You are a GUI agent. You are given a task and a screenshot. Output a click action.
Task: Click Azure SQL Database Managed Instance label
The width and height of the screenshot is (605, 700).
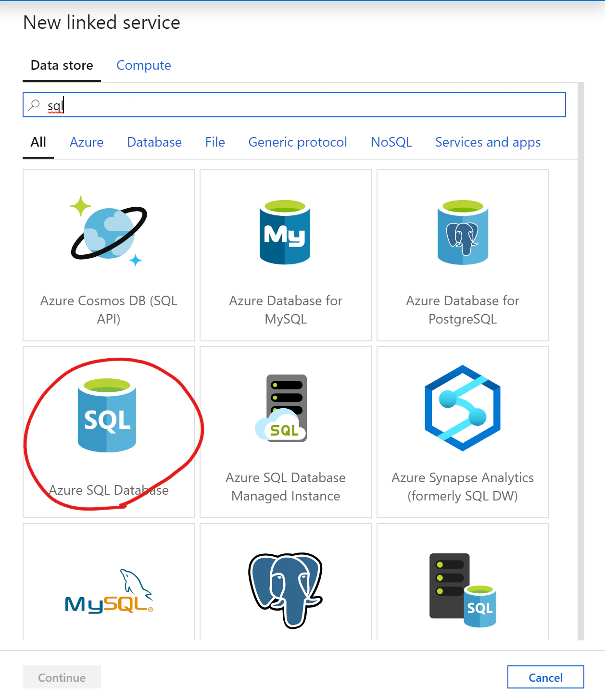point(286,487)
